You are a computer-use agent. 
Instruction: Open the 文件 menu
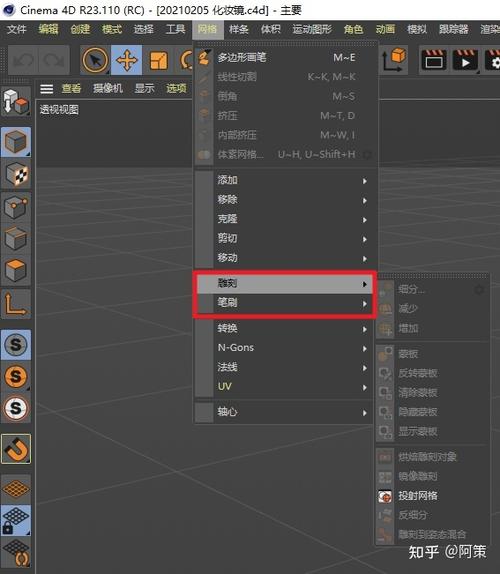pyautogui.click(x=16, y=29)
